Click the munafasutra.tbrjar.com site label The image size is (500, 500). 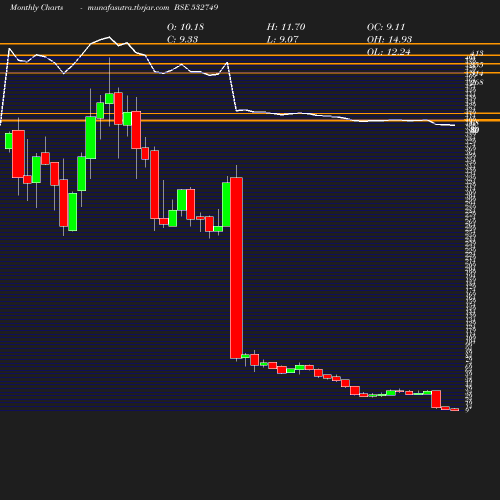click(x=128, y=7)
